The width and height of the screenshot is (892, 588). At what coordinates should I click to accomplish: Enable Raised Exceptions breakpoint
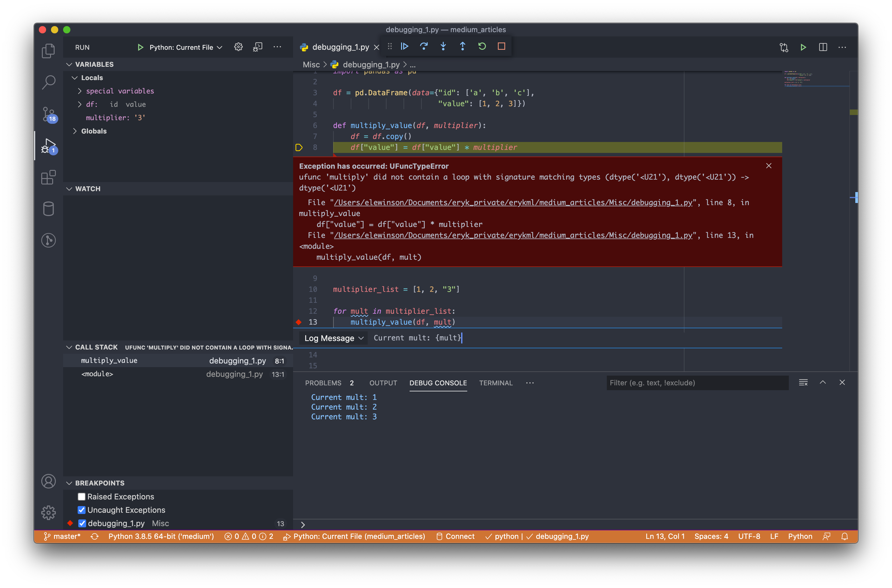point(81,496)
